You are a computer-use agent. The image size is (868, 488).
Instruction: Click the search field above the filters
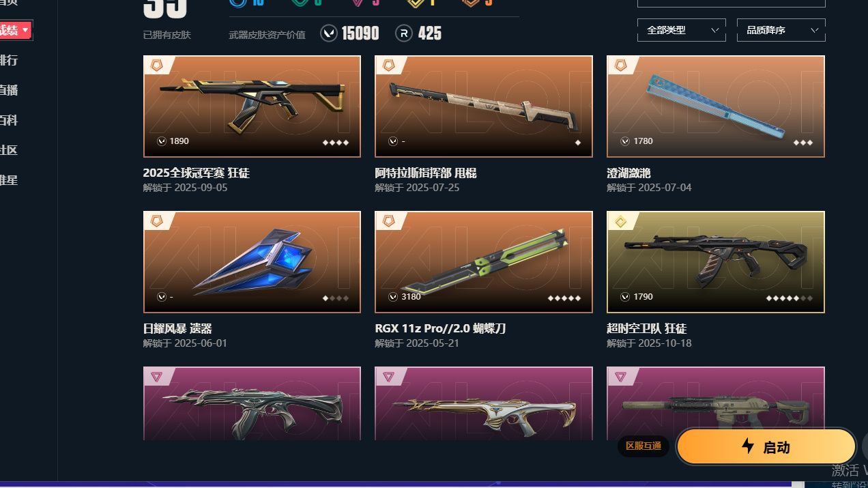click(731, 3)
